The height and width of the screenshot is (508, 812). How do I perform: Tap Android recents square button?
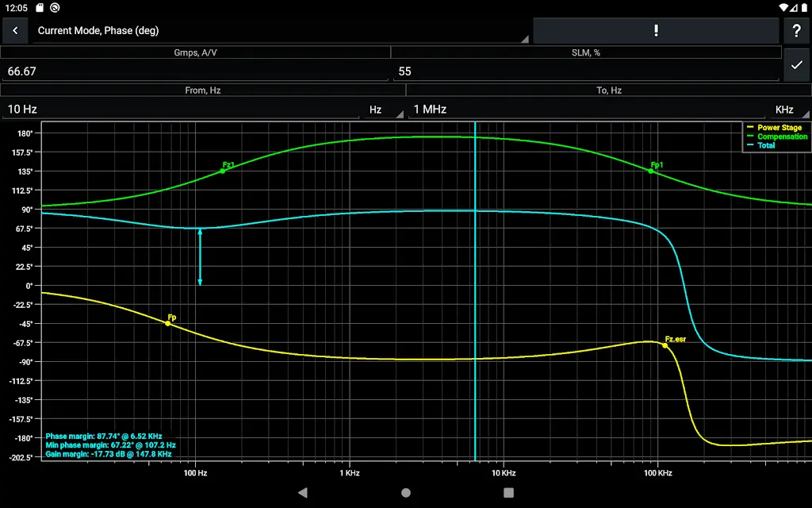[x=509, y=492]
